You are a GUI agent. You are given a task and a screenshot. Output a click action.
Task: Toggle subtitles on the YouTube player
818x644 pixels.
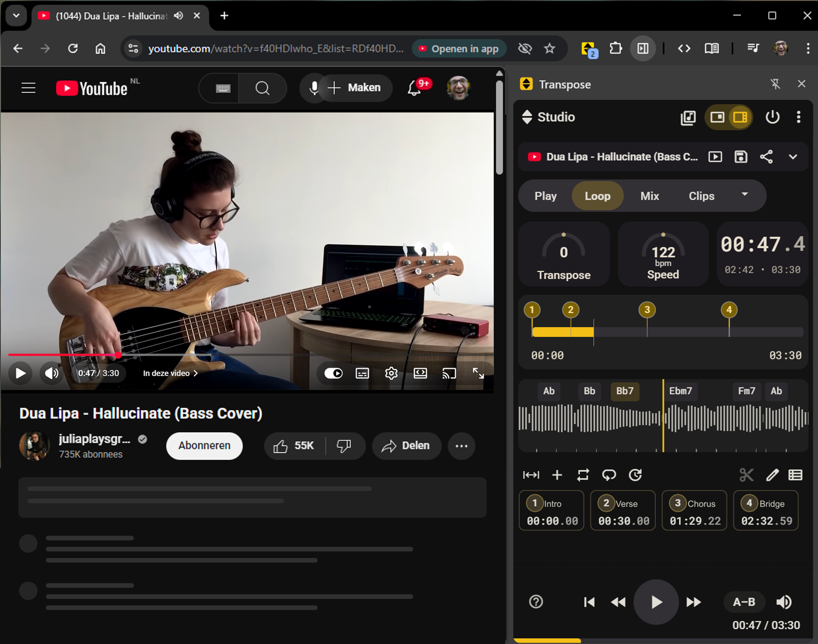pos(362,373)
